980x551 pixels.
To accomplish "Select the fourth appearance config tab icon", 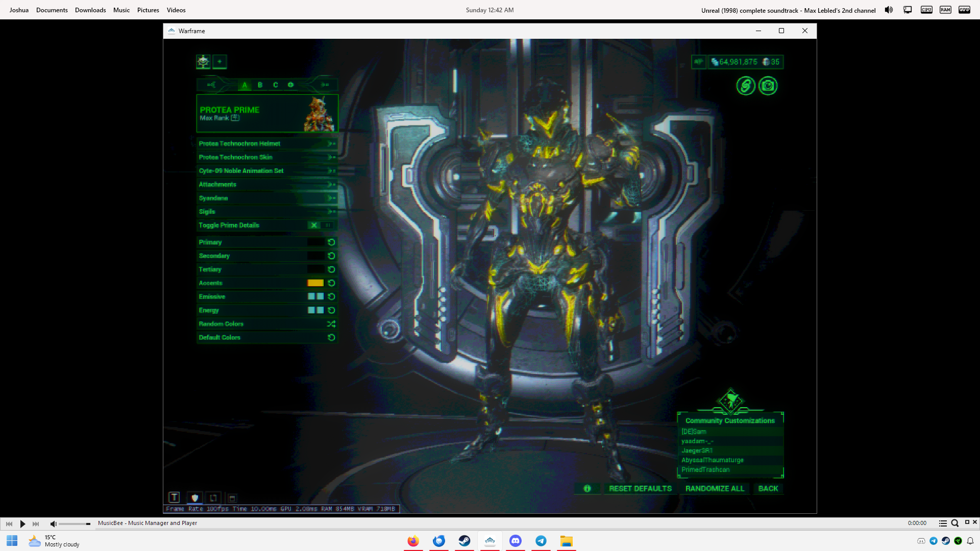I will pos(290,85).
